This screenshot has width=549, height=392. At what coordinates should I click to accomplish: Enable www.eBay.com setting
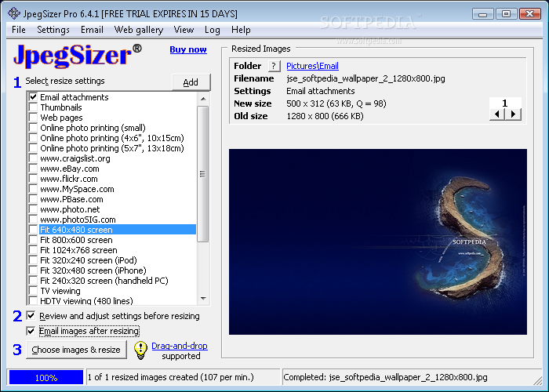[x=33, y=168]
